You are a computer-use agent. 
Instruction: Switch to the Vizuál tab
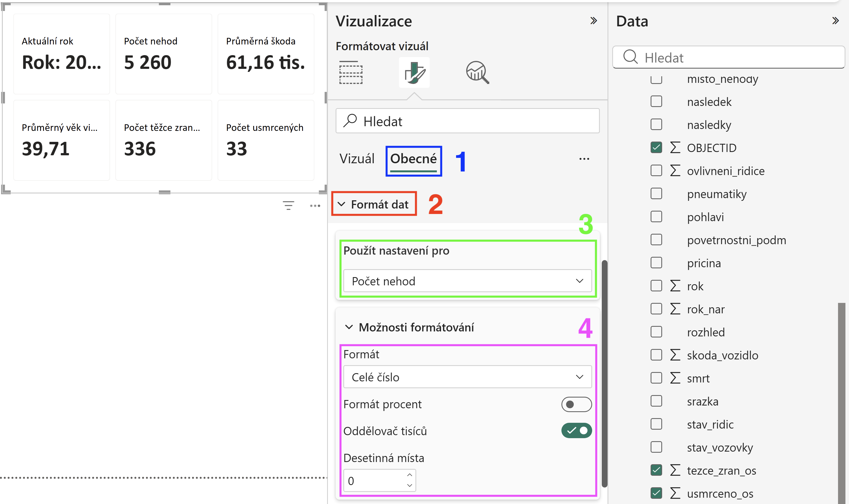pyautogui.click(x=357, y=159)
